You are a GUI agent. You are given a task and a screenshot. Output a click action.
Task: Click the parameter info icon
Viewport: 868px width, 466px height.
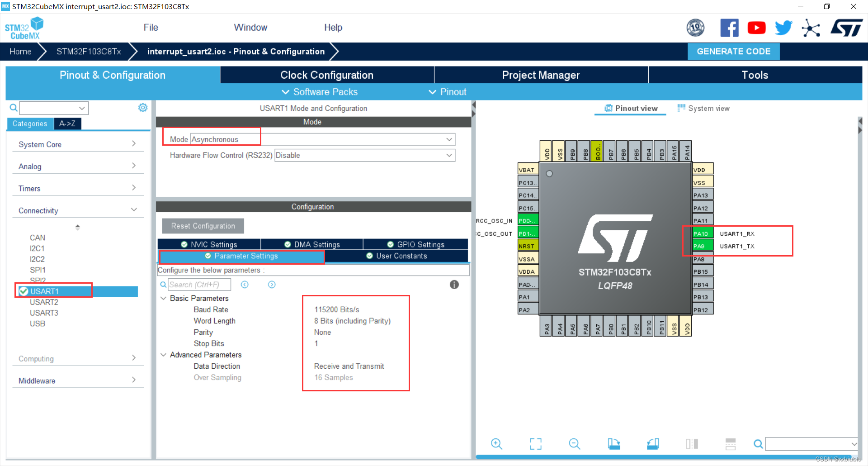pyautogui.click(x=454, y=284)
